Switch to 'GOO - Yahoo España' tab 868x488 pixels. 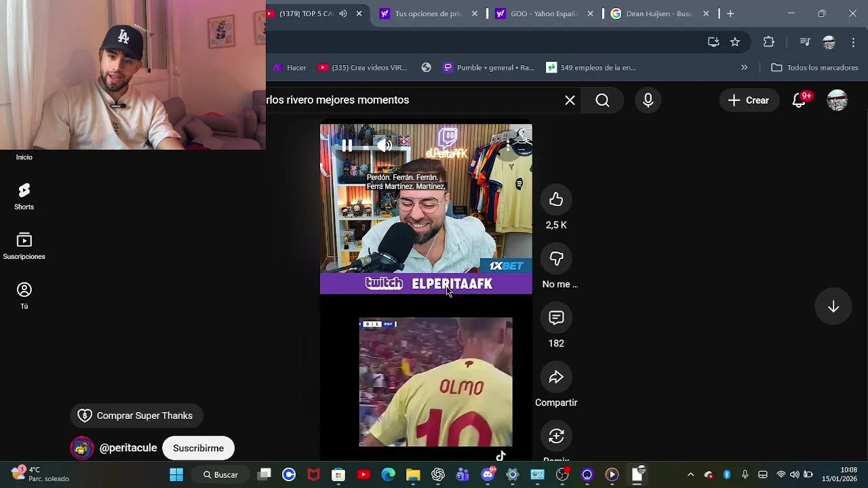[x=543, y=14]
